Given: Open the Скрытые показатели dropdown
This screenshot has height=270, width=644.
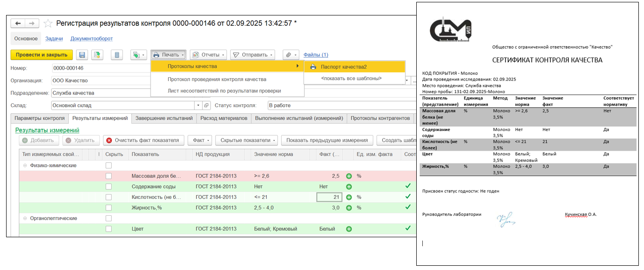Looking at the screenshot, I should 247,140.
